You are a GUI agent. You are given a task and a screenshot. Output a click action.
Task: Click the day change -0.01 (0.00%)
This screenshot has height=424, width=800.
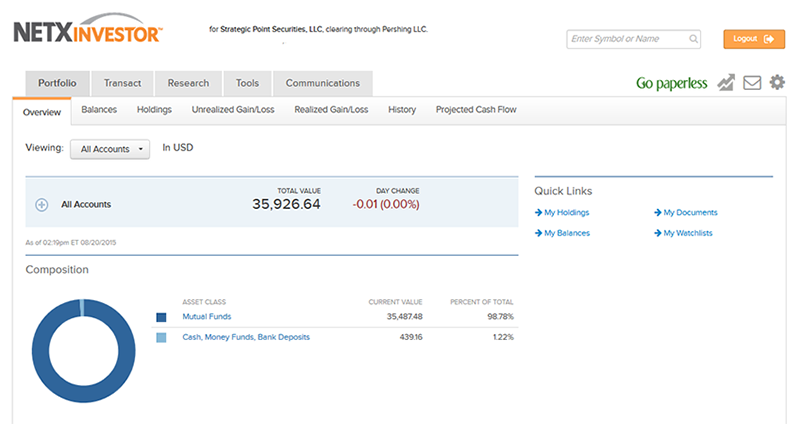click(x=386, y=204)
